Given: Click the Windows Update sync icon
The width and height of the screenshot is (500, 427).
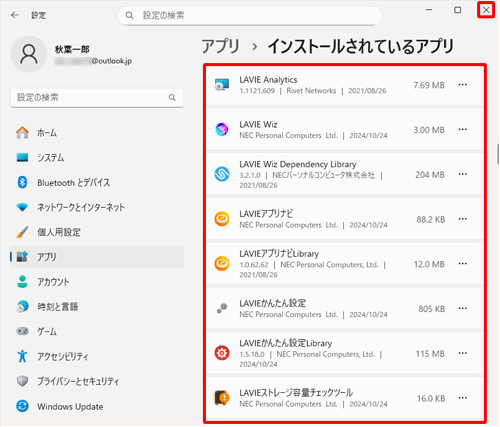Looking at the screenshot, I should pos(22,406).
